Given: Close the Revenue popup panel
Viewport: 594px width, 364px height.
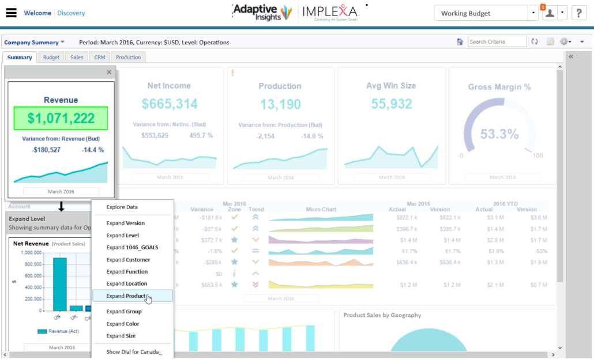Looking at the screenshot, I should [109, 72].
